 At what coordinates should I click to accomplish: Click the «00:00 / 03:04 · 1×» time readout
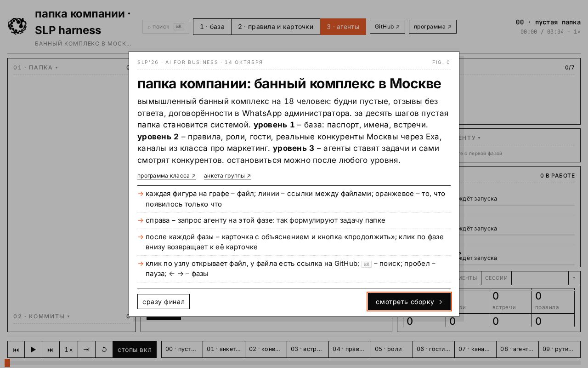pyautogui.click(x=550, y=32)
